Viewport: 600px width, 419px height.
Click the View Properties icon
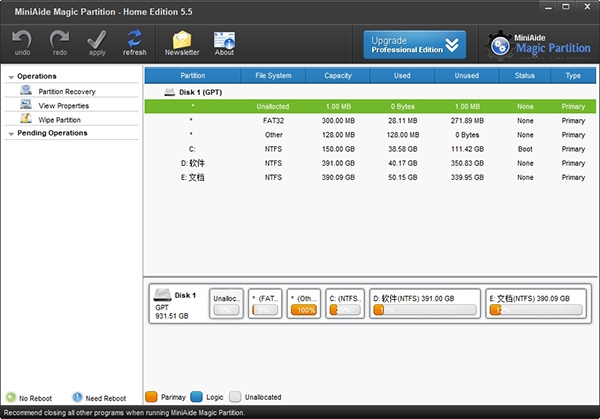[x=26, y=104]
